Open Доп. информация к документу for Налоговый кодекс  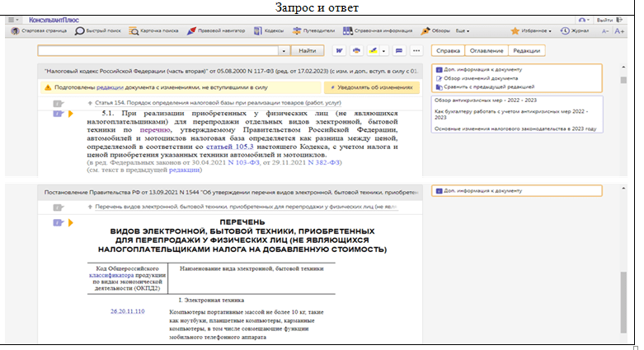(x=479, y=70)
